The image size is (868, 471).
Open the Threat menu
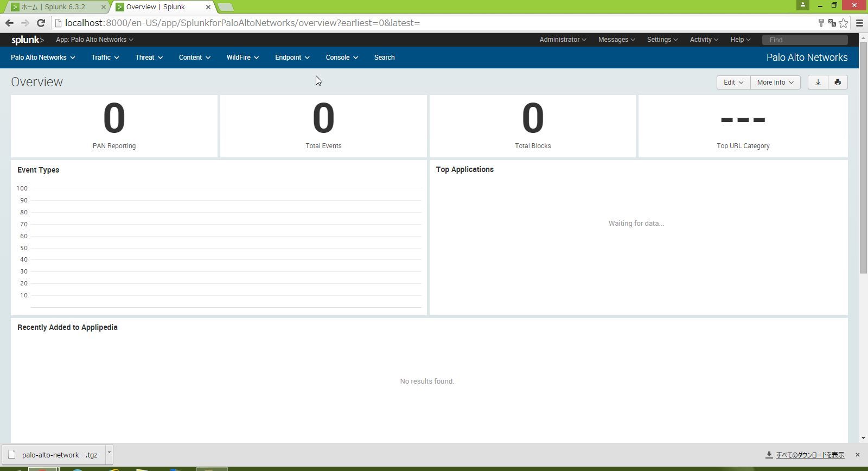tap(149, 58)
